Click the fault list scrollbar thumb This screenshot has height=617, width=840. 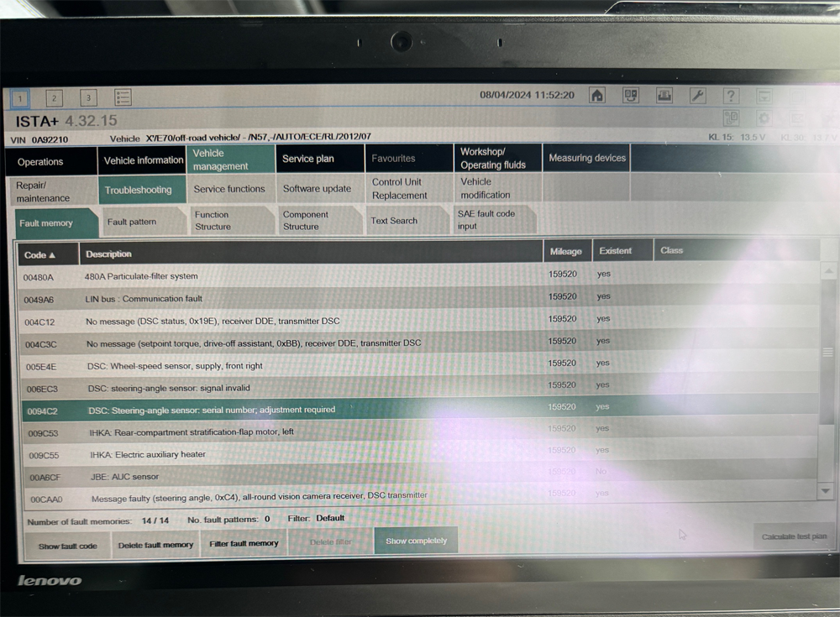tap(827, 352)
